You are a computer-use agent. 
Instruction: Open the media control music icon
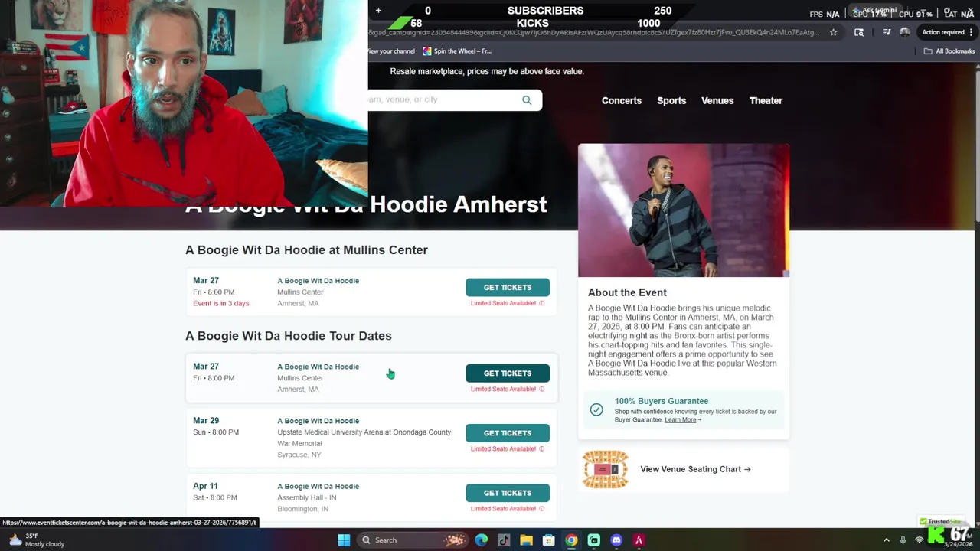887,32
